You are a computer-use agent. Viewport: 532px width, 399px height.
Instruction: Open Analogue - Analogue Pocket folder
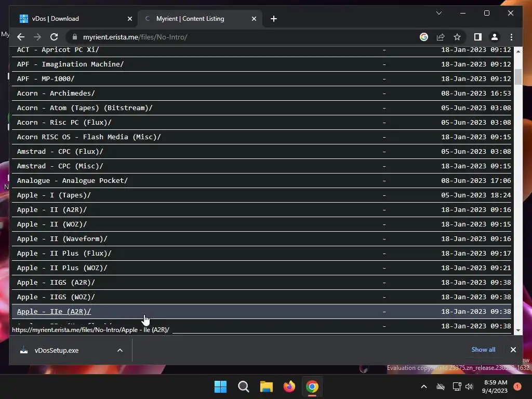[72, 180]
